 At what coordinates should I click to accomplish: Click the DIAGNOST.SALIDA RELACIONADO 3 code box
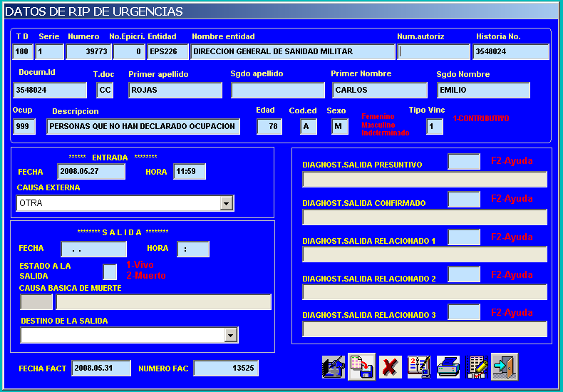pos(464,312)
